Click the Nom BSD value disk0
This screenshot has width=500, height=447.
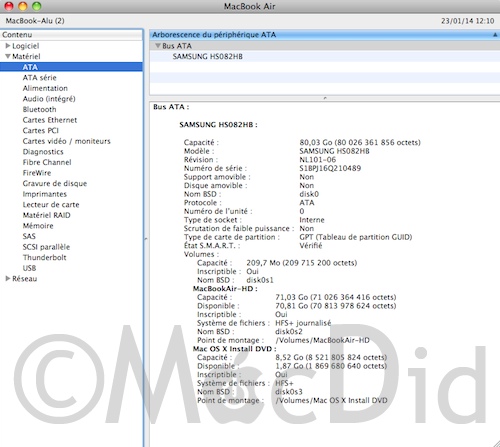point(309,194)
